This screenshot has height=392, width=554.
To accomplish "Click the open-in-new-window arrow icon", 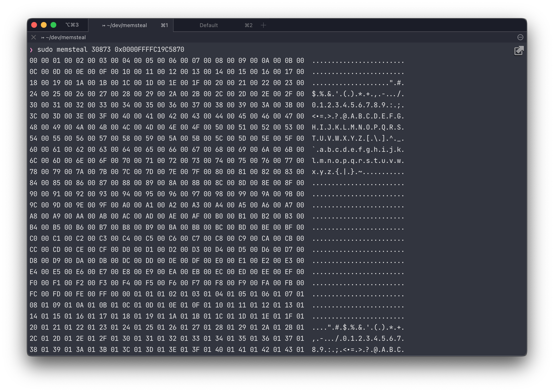I will [519, 51].
